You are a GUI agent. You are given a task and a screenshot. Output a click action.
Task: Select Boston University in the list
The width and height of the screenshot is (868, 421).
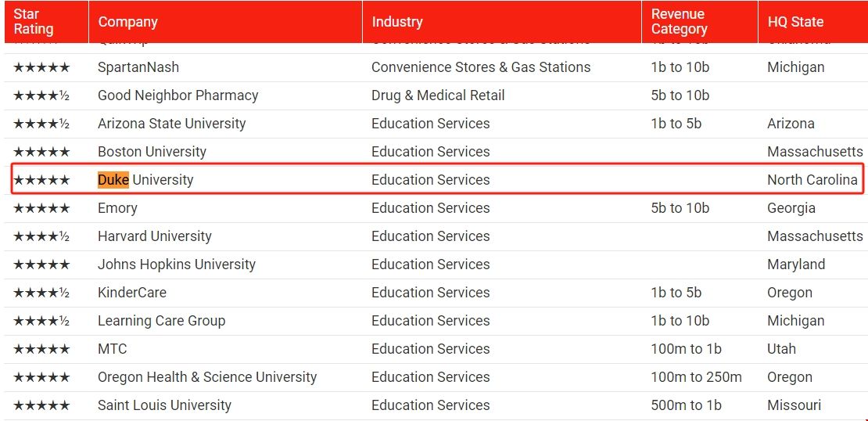coord(152,152)
